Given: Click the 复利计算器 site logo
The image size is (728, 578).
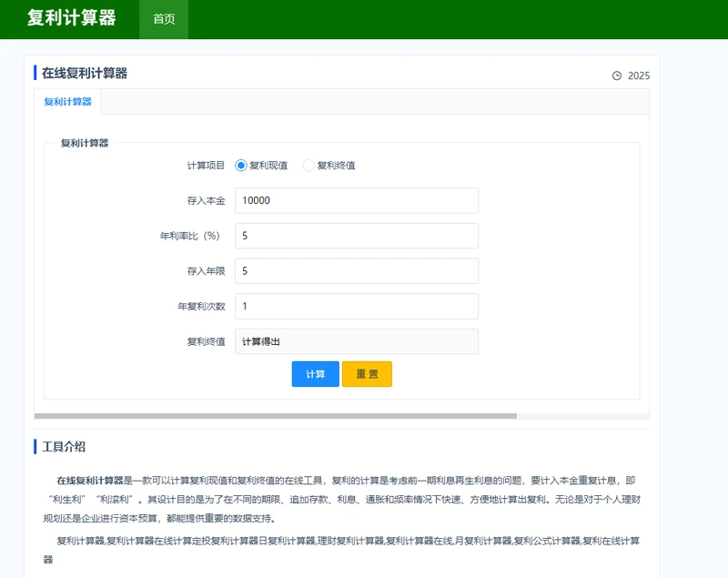Looking at the screenshot, I should (72, 18).
